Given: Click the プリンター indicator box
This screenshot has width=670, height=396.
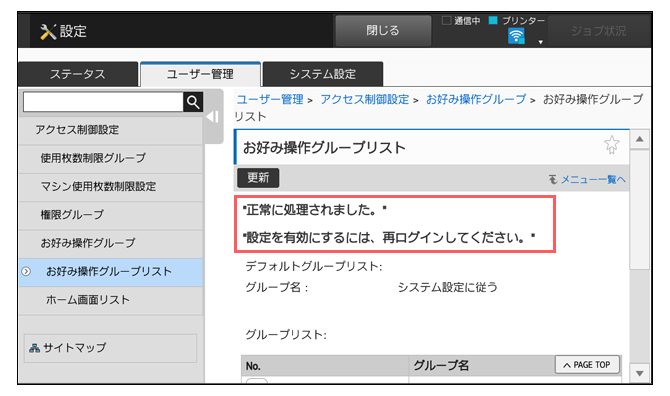Looking at the screenshot, I should click(x=493, y=20).
